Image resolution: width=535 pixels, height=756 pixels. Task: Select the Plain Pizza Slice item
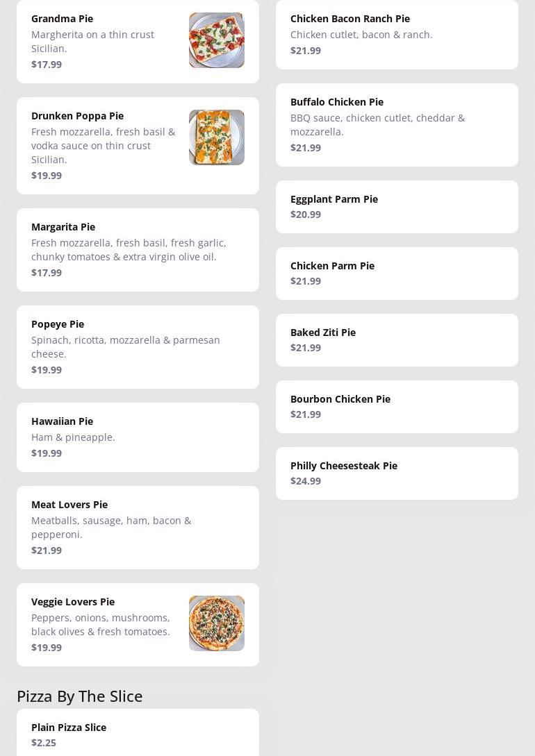coord(138,734)
